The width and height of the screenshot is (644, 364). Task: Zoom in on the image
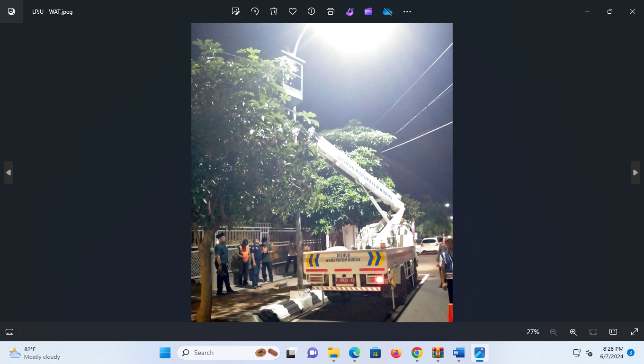pyautogui.click(x=573, y=332)
